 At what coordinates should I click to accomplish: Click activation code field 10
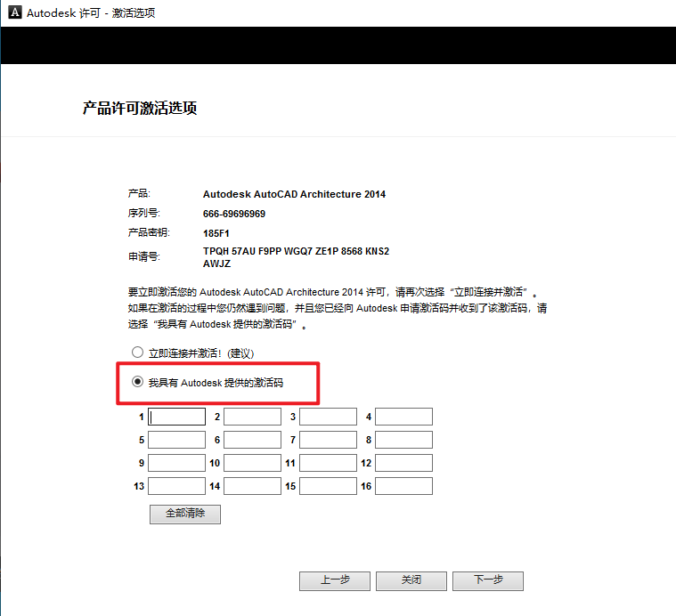coord(252,463)
